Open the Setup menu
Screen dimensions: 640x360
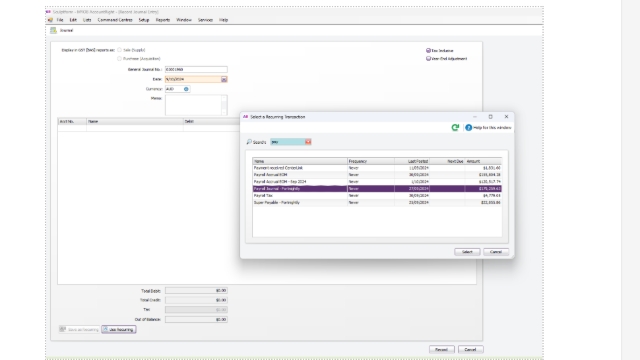pyautogui.click(x=144, y=20)
